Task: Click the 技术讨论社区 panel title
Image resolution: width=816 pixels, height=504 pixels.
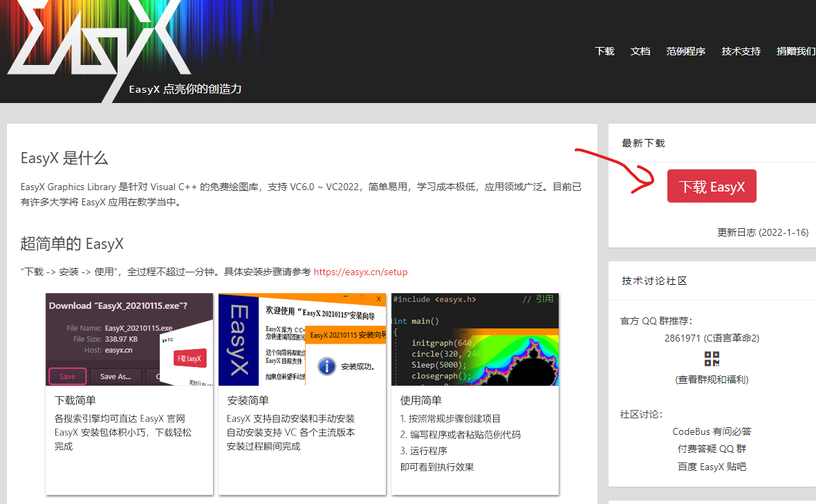Action: pos(654,281)
